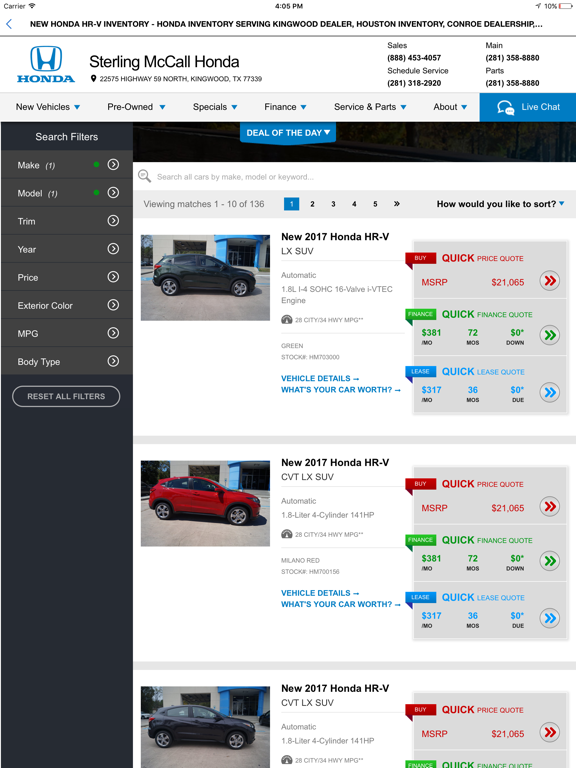This screenshot has height=768, width=576.
Task: Open Finance dropdown menu
Action: (x=285, y=107)
